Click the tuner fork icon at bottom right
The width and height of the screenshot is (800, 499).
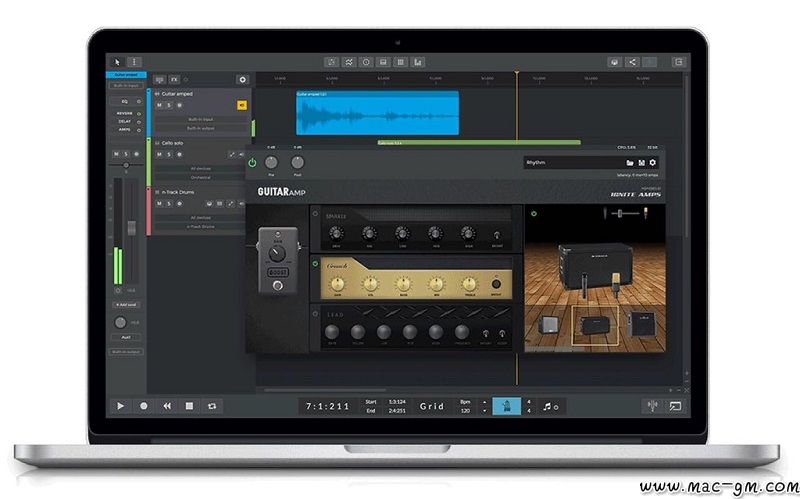point(653,406)
